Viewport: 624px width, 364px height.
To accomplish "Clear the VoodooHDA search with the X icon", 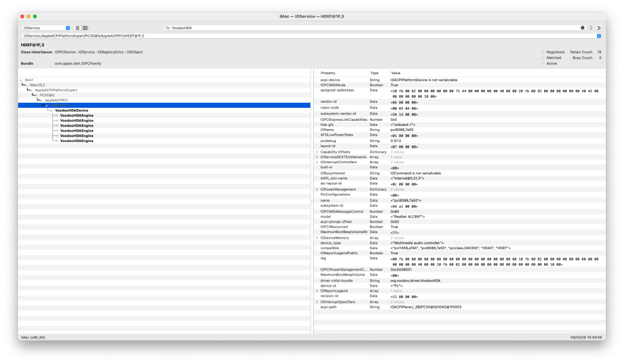I will click(x=582, y=28).
